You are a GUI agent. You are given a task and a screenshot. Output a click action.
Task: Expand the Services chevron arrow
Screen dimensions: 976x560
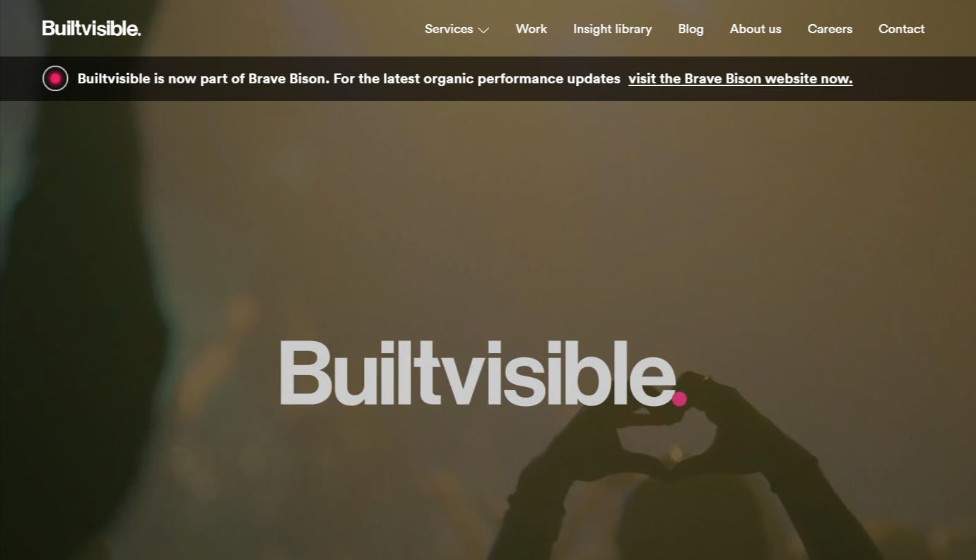[483, 30]
